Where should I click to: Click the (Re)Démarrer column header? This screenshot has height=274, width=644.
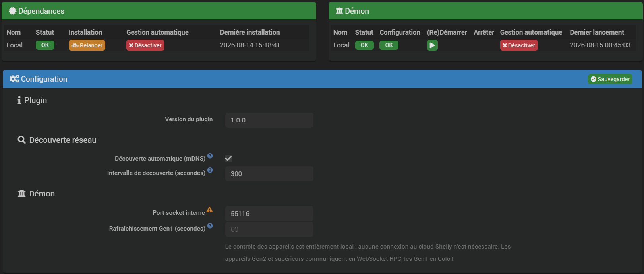click(x=447, y=32)
